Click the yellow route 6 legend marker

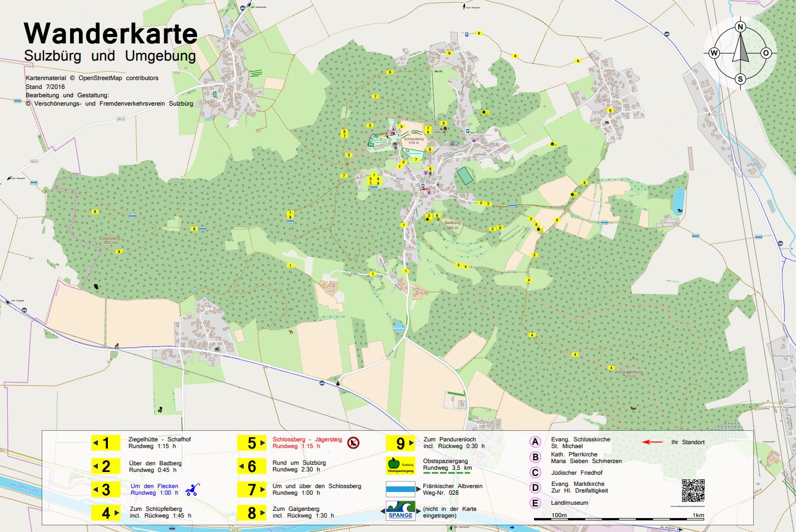[251, 466]
